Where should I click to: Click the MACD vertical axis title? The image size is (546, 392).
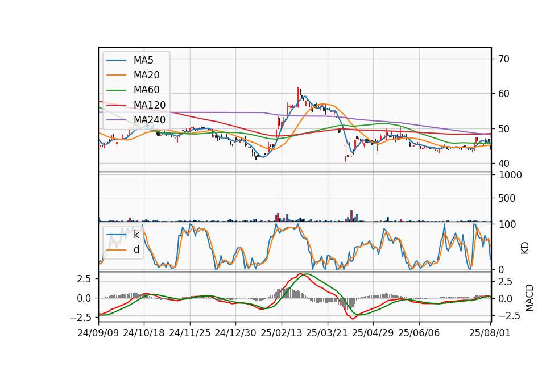[x=530, y=298]
